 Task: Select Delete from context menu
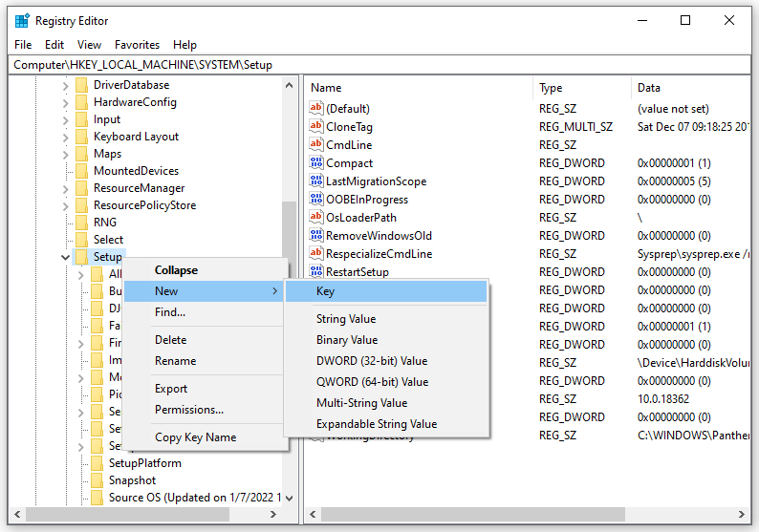coord(204,340)
